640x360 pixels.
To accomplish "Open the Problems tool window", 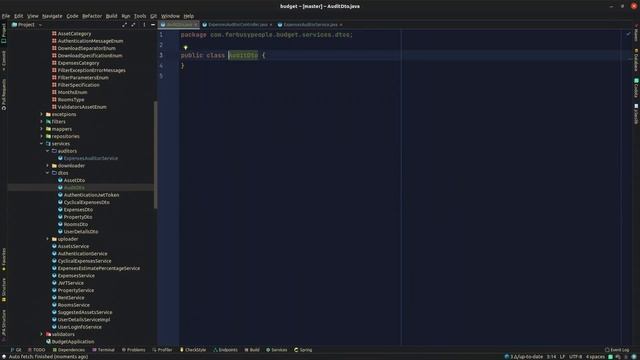I will click(133, 350).
